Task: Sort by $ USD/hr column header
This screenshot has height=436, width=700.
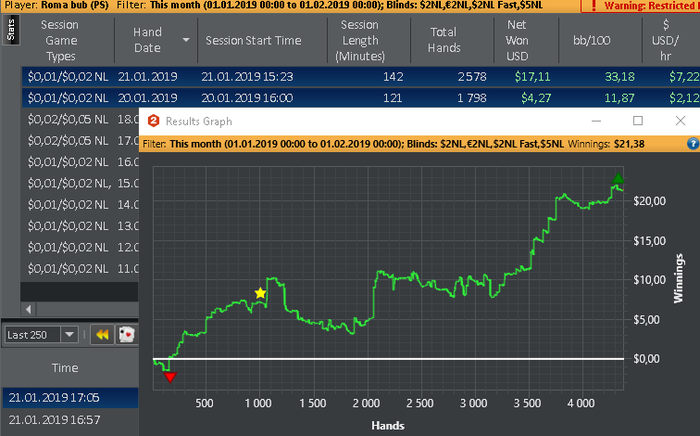Action: click(x=665, y=41)
